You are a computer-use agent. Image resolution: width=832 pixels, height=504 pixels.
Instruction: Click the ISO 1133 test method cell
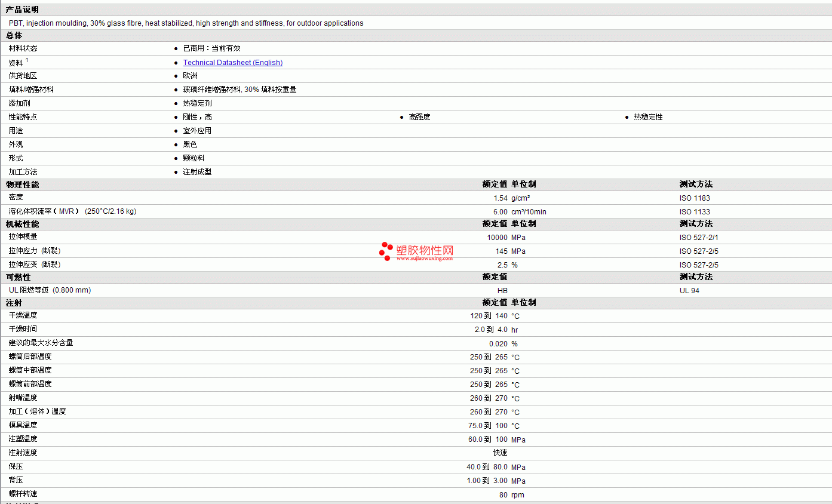click(x=695, y=212)
